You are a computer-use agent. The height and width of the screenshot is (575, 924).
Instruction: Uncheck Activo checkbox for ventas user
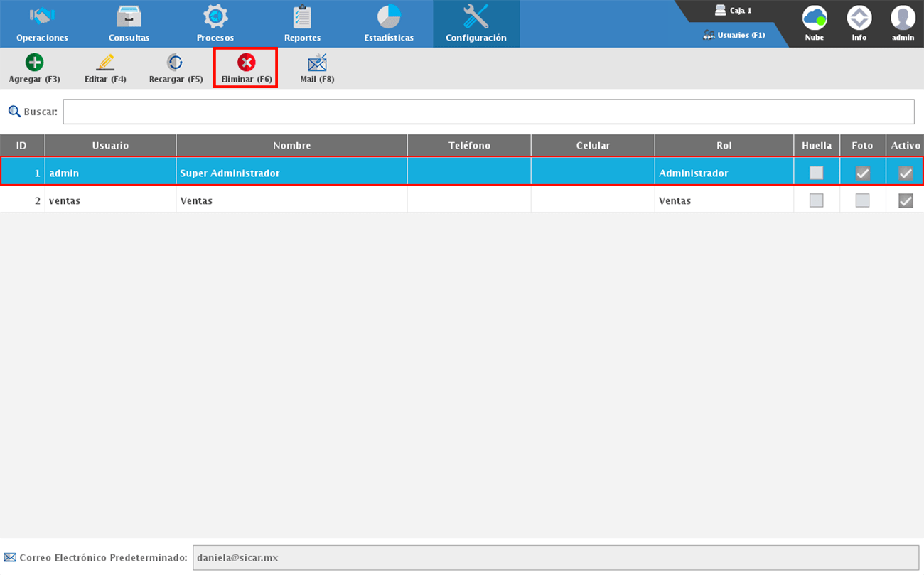[906, 200]
